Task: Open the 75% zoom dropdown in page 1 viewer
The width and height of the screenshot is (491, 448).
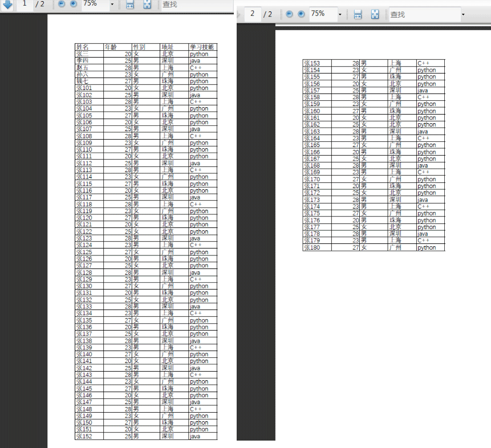Action: [x=112, y=5]
